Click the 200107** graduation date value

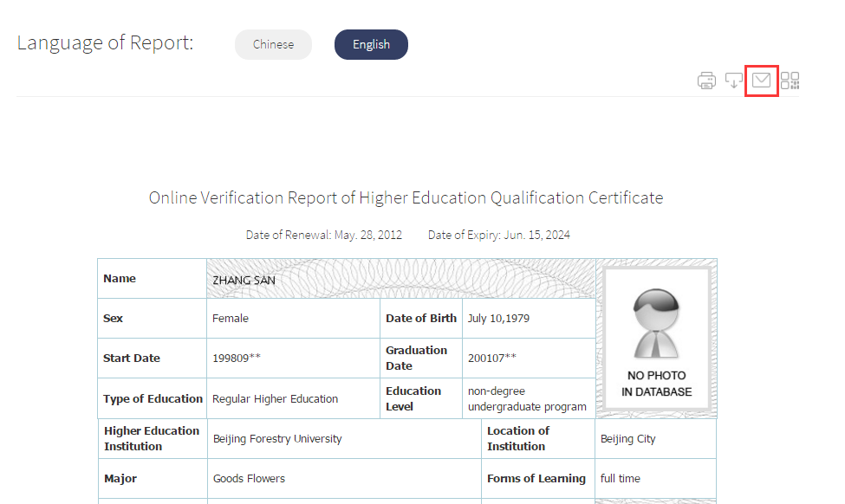(x=492, y=358)
